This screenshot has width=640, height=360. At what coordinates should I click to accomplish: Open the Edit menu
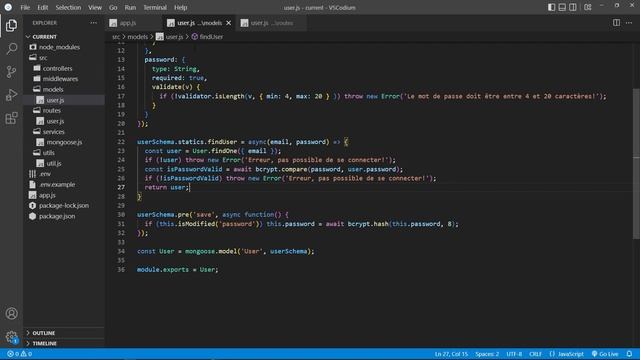tap(42, 7)
